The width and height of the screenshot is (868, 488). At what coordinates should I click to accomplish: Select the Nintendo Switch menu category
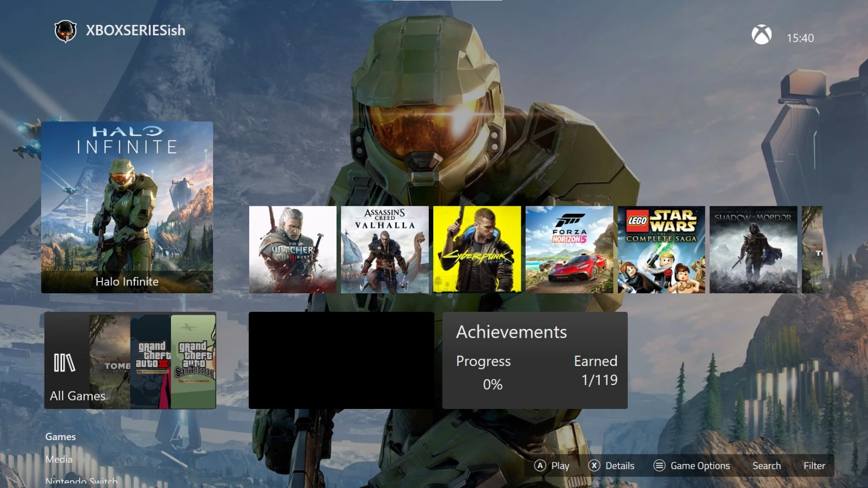point(82,482)
